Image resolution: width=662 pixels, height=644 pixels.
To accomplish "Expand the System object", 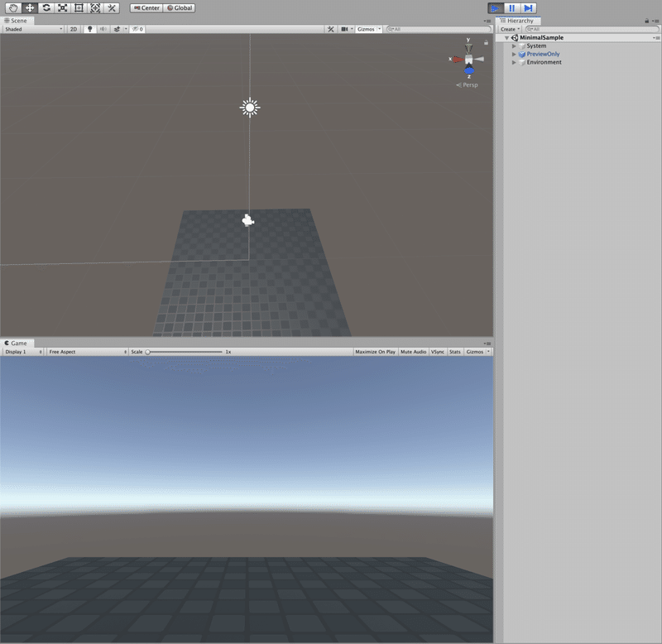I will [x=514, y=46].
